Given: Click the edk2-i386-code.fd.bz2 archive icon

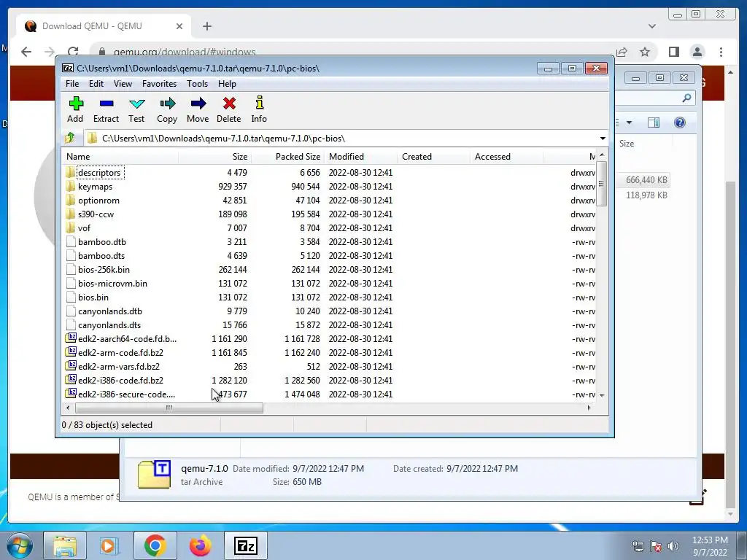Looking at the screenshot, I should click(71, 380).
